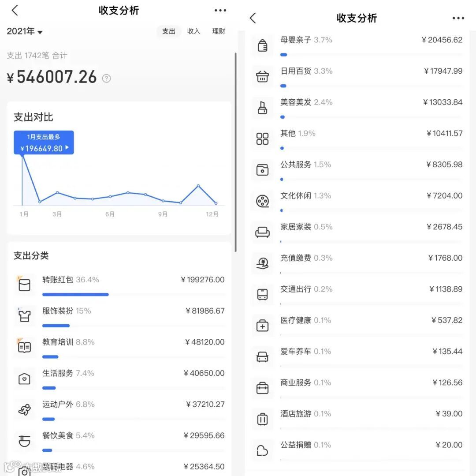Screen dimensions: 476x476
Task: Select the December point on chart
Action: (x=216, y=203)
